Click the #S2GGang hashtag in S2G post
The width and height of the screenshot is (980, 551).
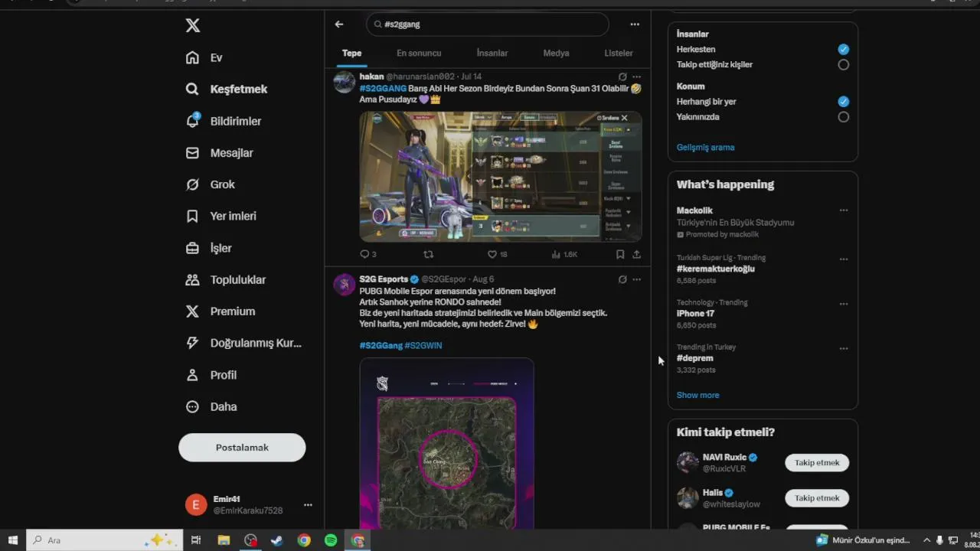(x=381, y=345)
